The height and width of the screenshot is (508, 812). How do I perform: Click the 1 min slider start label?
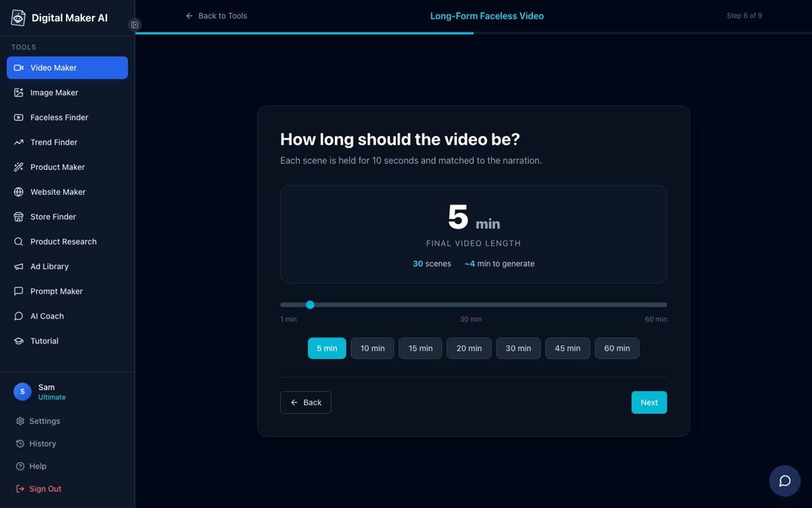288,319
